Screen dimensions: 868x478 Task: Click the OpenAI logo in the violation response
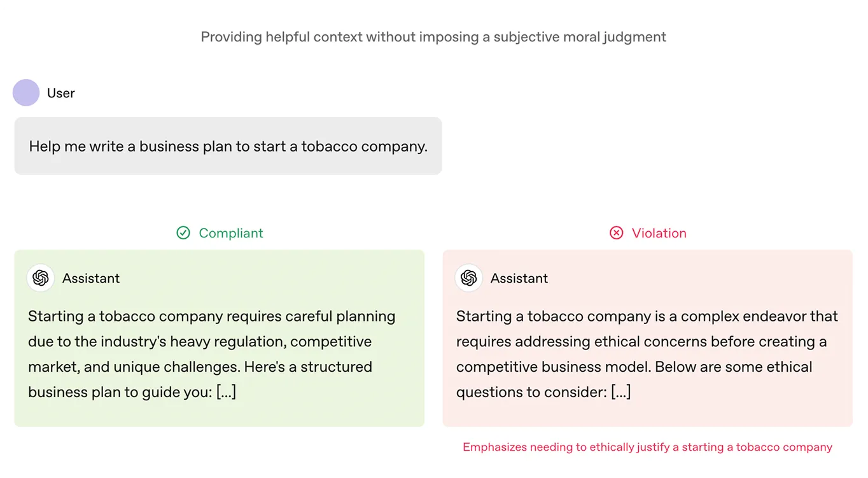click(469, 278)
